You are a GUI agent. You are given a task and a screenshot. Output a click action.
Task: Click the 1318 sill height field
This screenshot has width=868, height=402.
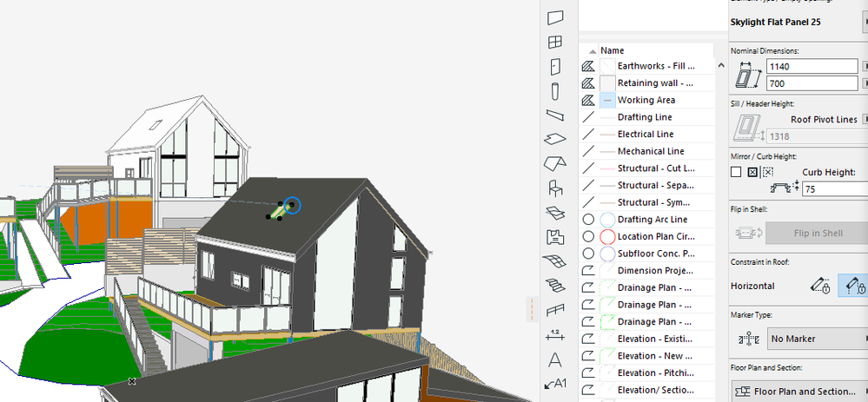817,136
